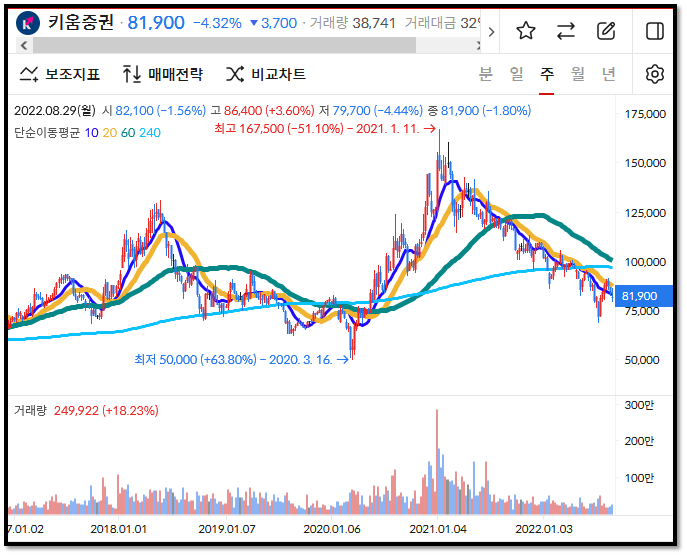Click the stock name 키움증권

click(81, 22)
